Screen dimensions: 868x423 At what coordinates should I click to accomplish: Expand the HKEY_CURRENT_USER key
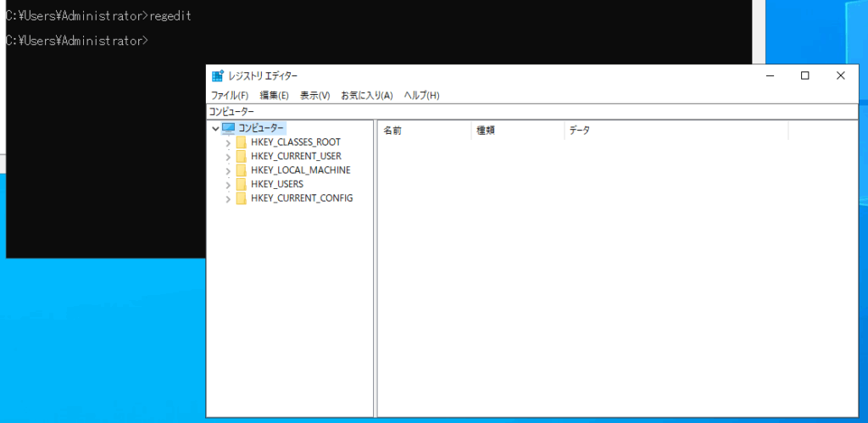click(228, 156)
